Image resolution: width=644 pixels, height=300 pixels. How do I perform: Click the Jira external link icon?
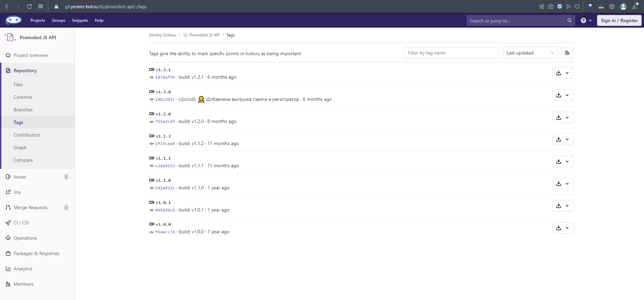coord(8,192)
